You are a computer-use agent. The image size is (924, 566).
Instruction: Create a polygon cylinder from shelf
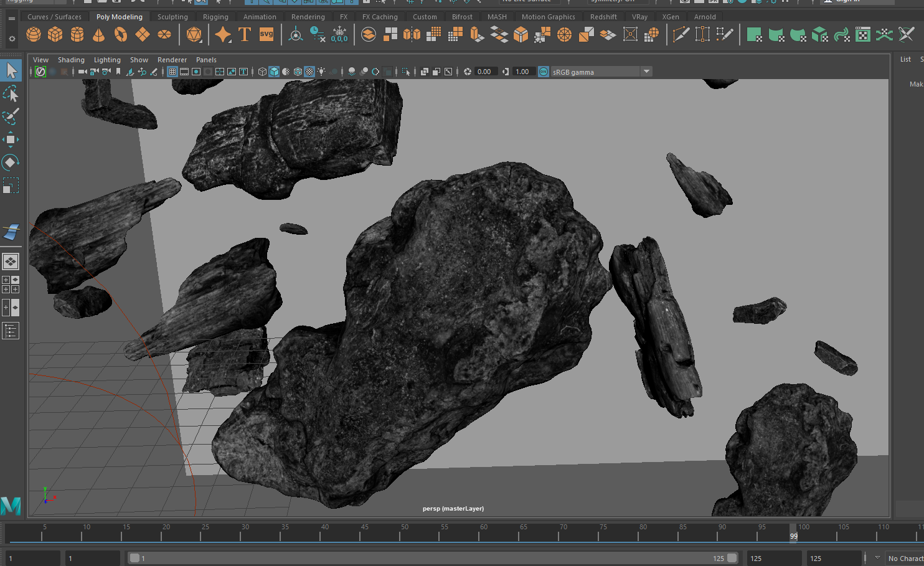coord(77,35)
